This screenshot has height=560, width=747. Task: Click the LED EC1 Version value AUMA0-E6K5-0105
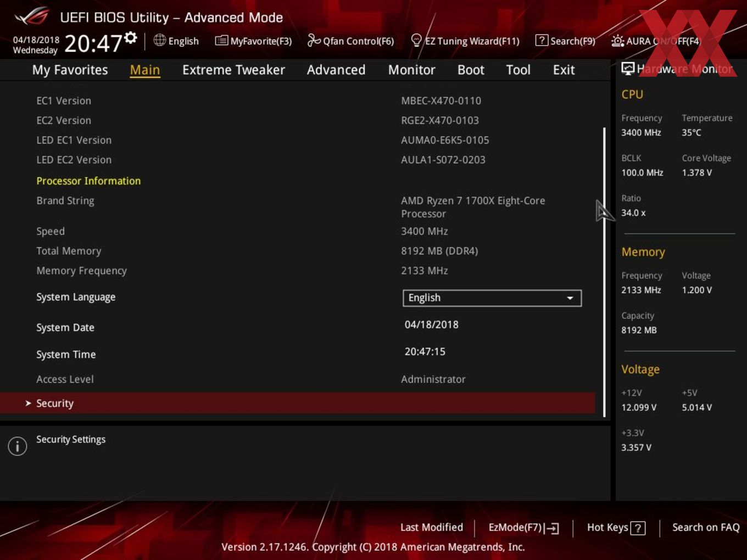click(x=445, y=140)
